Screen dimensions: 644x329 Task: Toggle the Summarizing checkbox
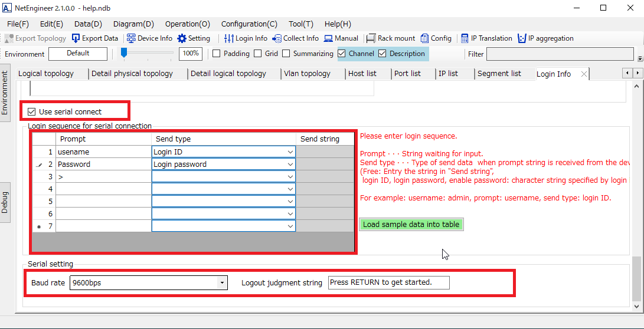coord(286,54)
